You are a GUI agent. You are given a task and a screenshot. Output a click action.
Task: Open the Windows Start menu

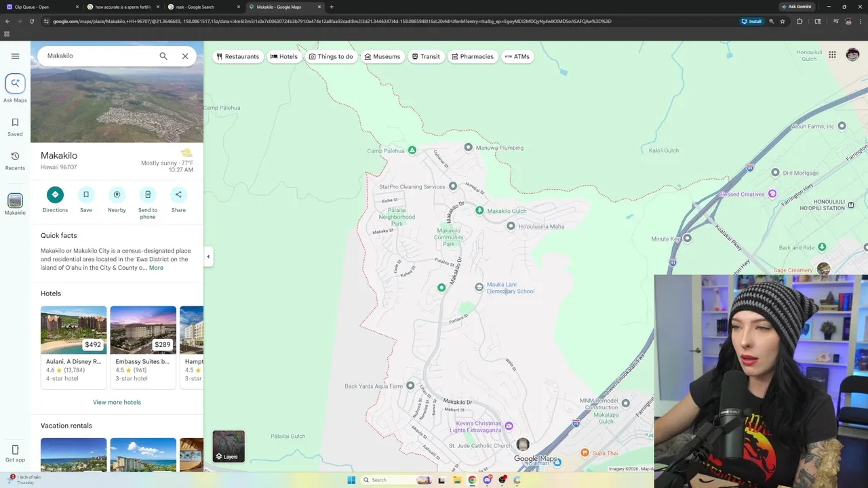click(351, 480)
